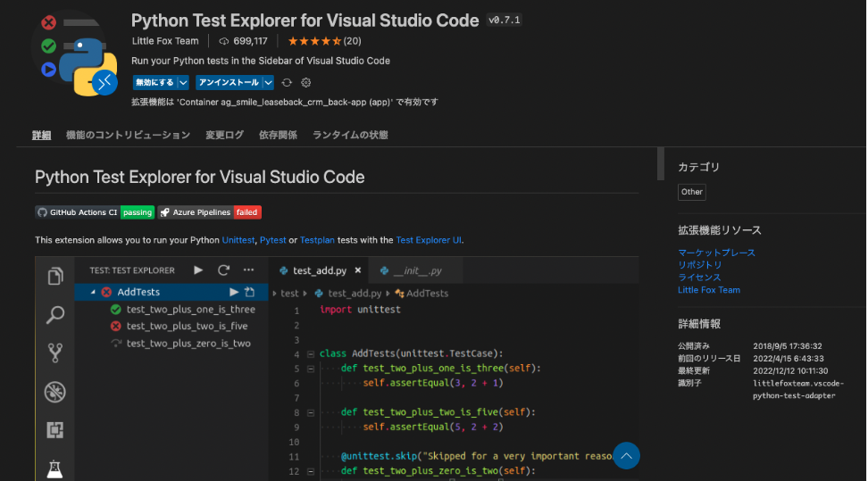This screenshot has width=868, height=481.
Task: Click the 無効にする disable button
Action: (x=155, y=82)
